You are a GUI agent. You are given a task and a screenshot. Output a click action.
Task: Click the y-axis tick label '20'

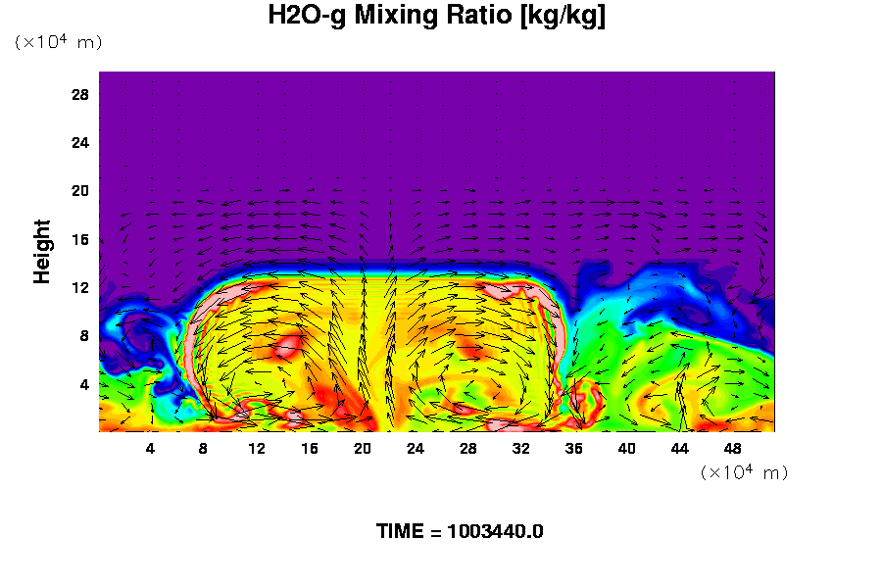80,191
